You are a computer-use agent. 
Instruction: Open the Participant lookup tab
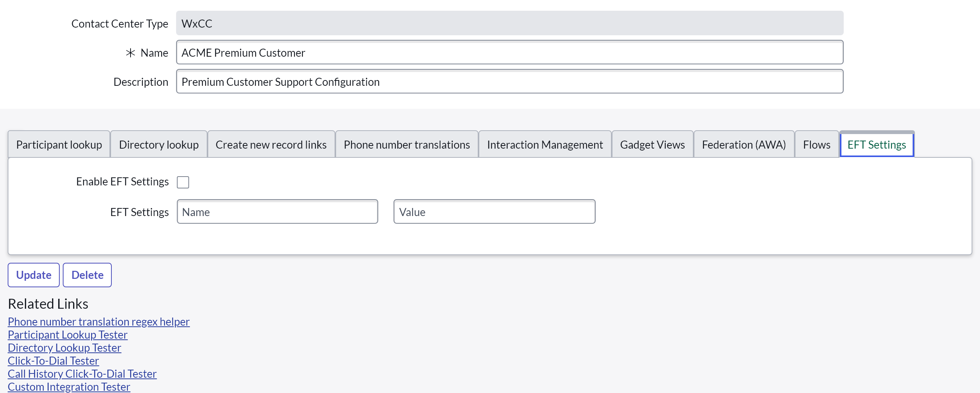[59, 144]
